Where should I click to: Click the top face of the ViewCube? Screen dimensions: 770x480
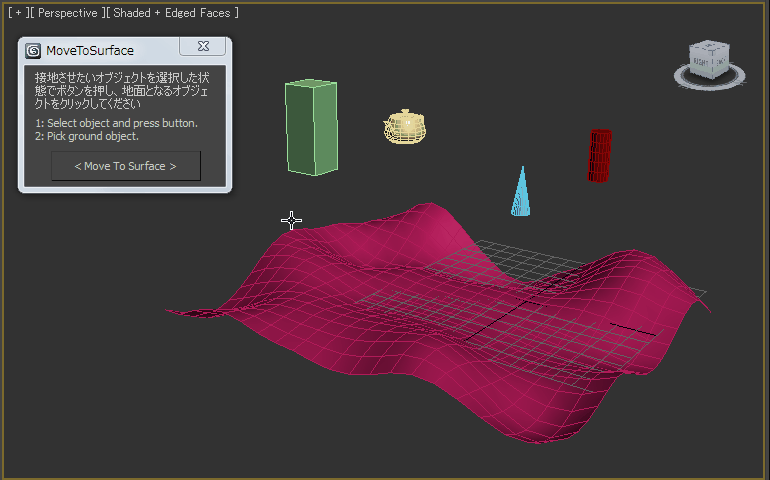coord(710,47)
